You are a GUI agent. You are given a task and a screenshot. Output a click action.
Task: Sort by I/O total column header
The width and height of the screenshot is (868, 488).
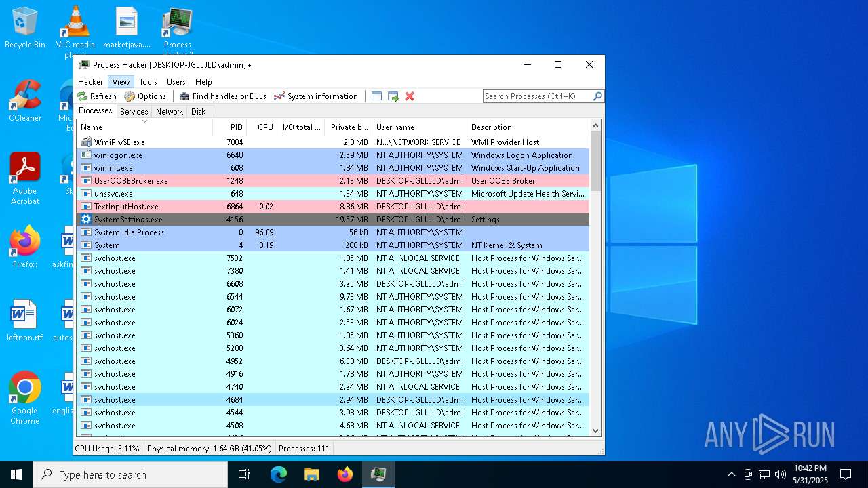302,127
